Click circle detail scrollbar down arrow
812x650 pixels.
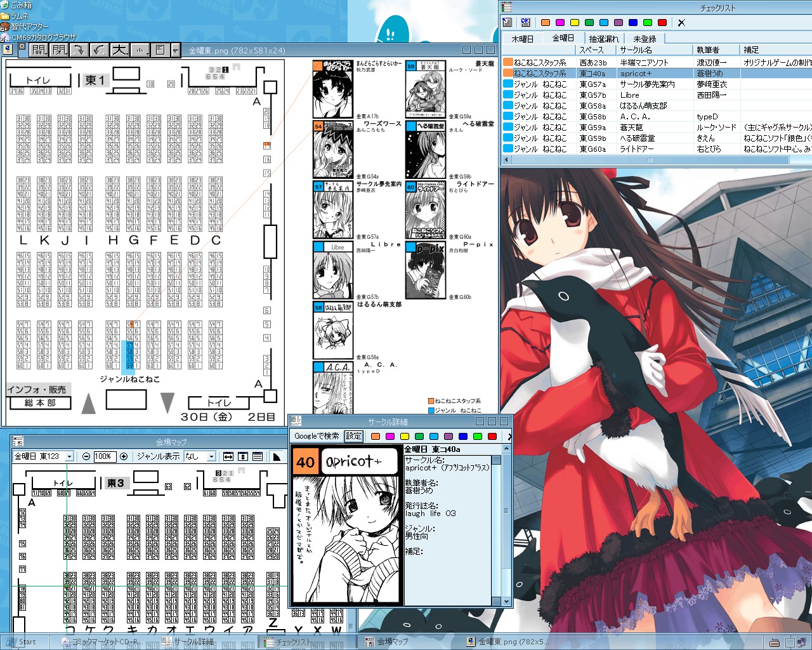tap(506, 601)
